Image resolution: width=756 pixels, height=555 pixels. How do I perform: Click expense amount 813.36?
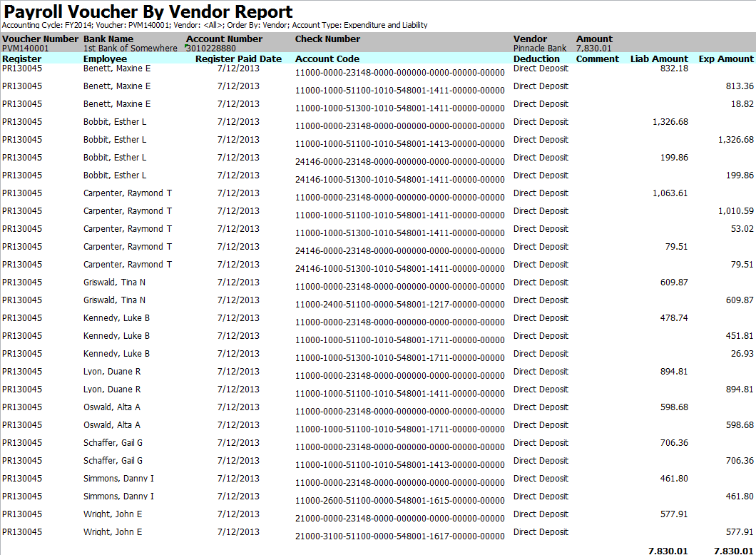click(740, 86)
